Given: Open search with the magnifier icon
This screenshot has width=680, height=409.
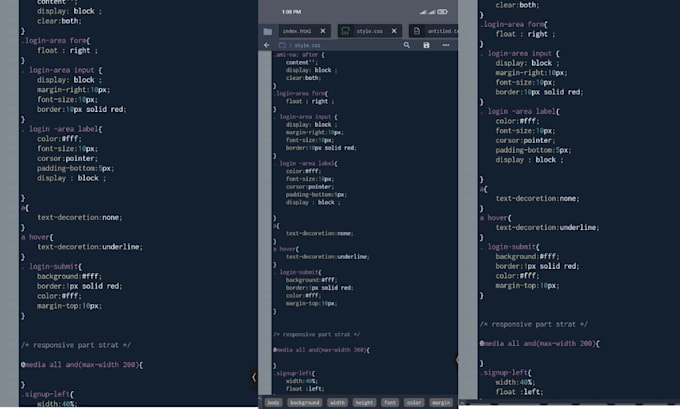Looking at the screenshot, I should [x=406, y=45].
